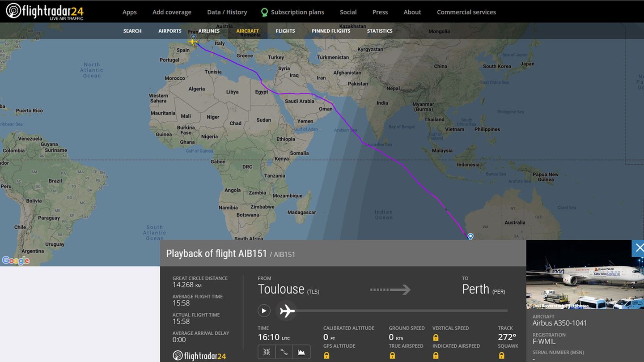This screenshot has width=644, height=362.
Task: Open the Pinned Flights tab
Action: click(331, 31)
